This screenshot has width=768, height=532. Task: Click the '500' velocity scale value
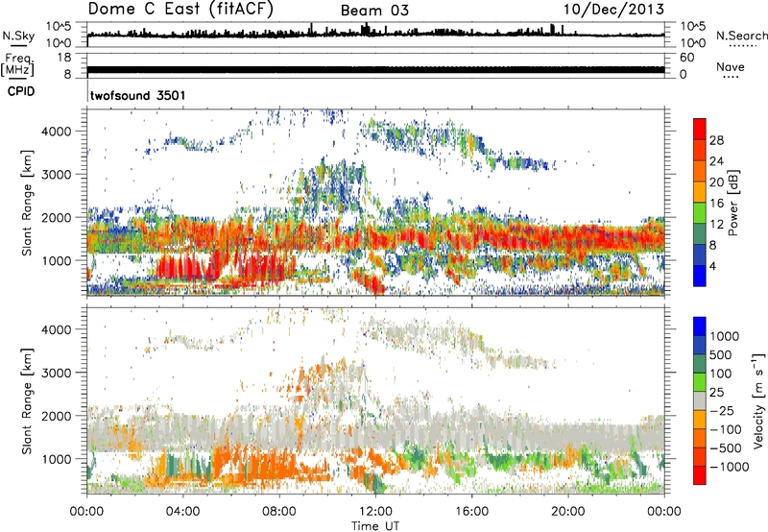(x=720, y=354)
